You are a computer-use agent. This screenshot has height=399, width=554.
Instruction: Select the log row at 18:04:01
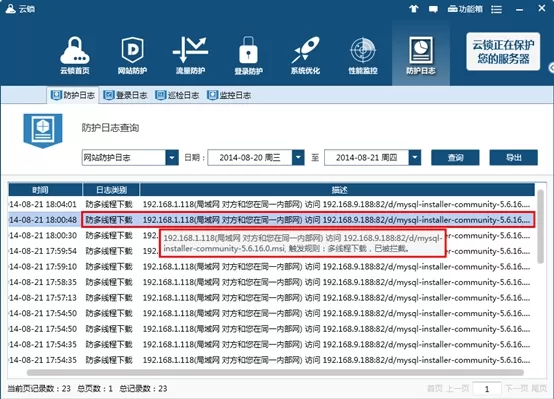click(x=271, y=204)
